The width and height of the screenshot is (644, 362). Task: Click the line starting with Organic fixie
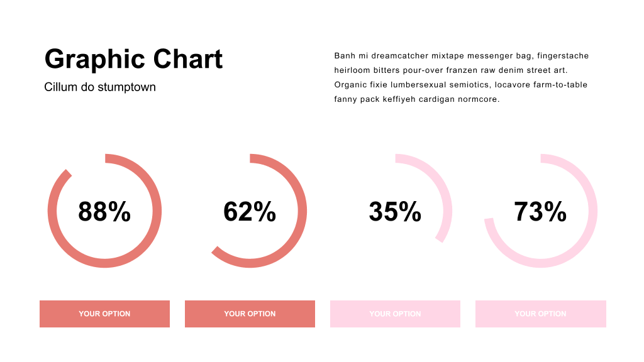coord(460,85)
